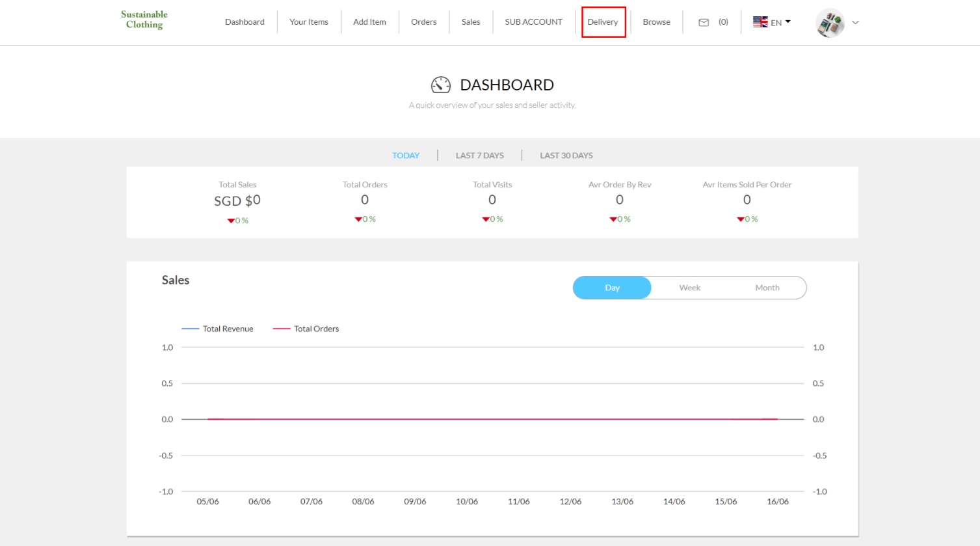The width and height of the screenshot is (980, 546).
Task: Open the Delivery menu item
Action: click(603, 22)
